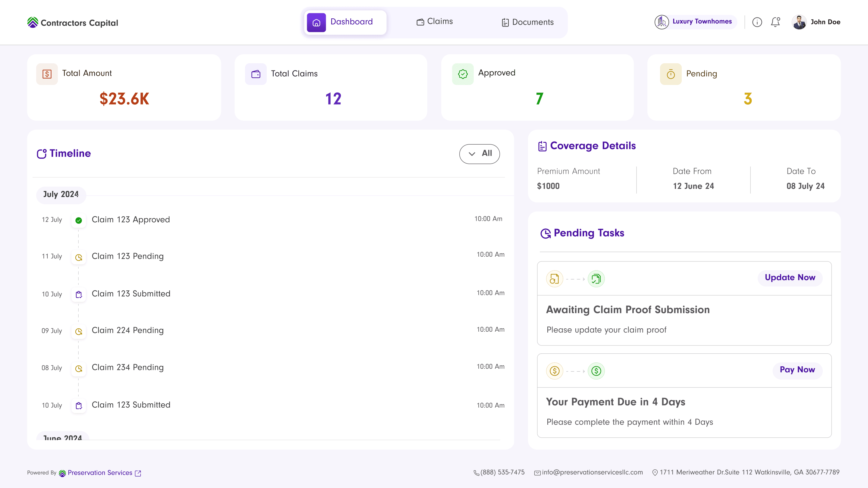The width and height of the screenshot is (868, 488).
Task: Click the Contractors Capital logo
Action: coord(73,22)
